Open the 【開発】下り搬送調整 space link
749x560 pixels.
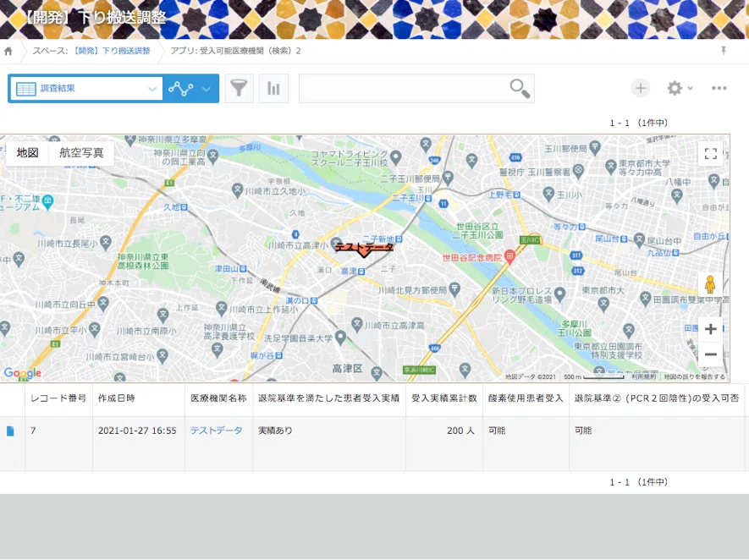[x=112, y=51]
